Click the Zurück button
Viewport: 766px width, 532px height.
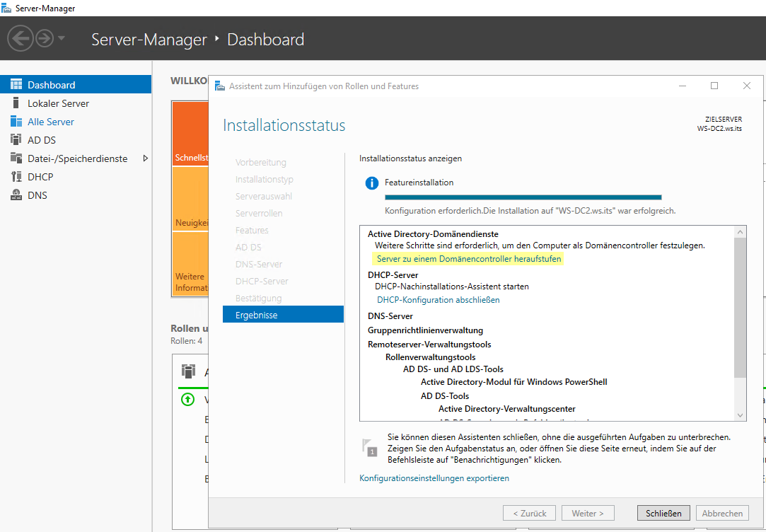tap(530, 513)
